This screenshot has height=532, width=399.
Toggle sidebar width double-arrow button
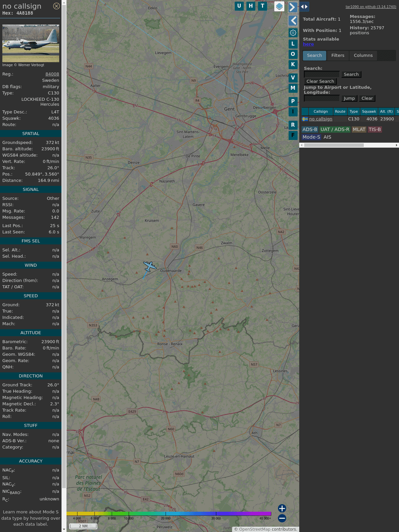click(304, 7)
